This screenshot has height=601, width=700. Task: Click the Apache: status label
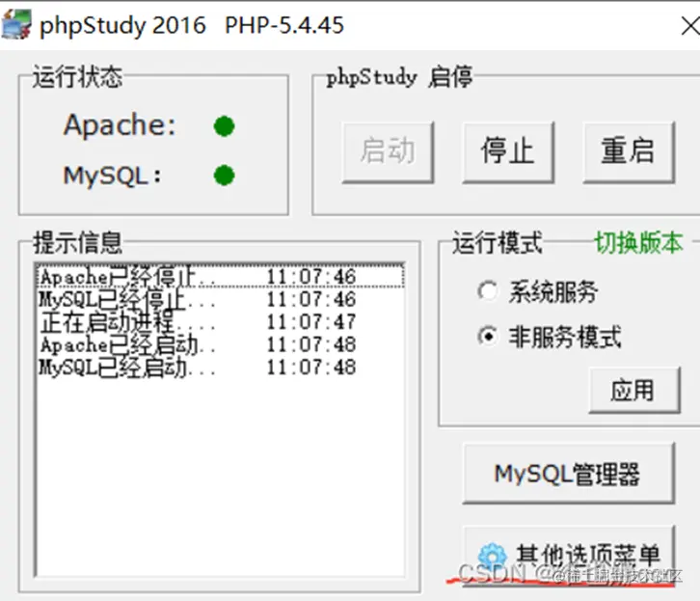click(x=120, y=125)
